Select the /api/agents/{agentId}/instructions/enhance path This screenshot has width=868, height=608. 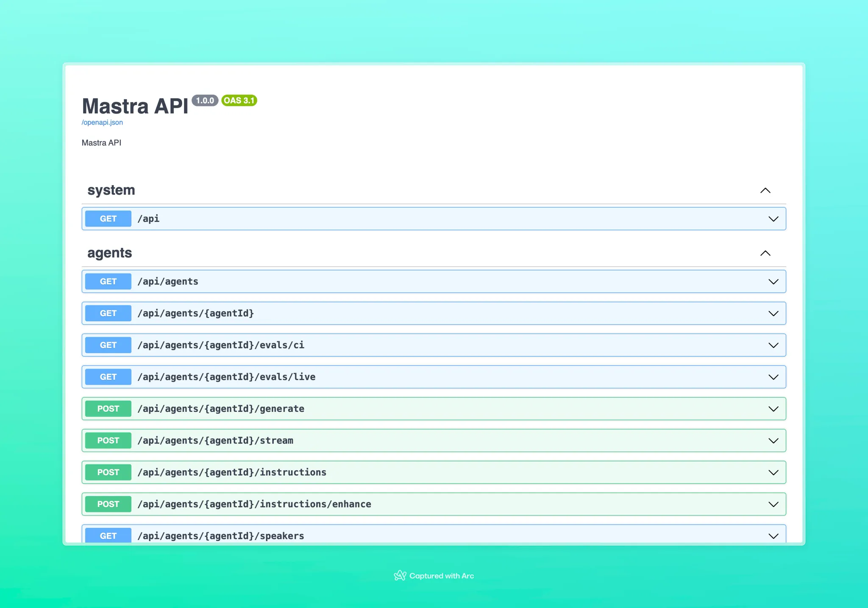(x=254, y=504)
